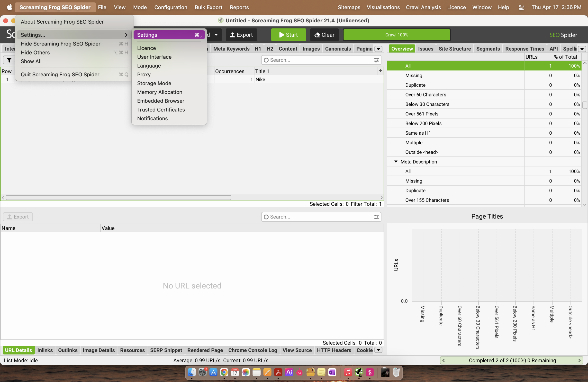This screenshot has height=382, width=588.
Task: Click the horizontal scrollbar of results table
Action: [x=118, y=197]
